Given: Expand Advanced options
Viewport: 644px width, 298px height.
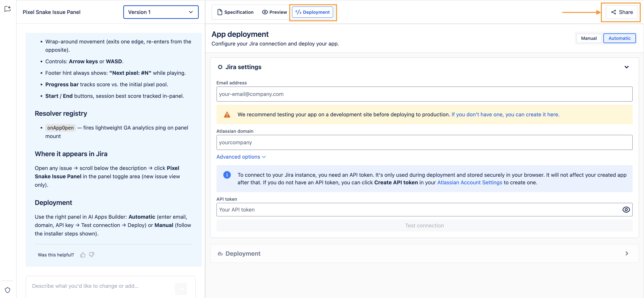Looking at the screenshot, I should point(241,157).
